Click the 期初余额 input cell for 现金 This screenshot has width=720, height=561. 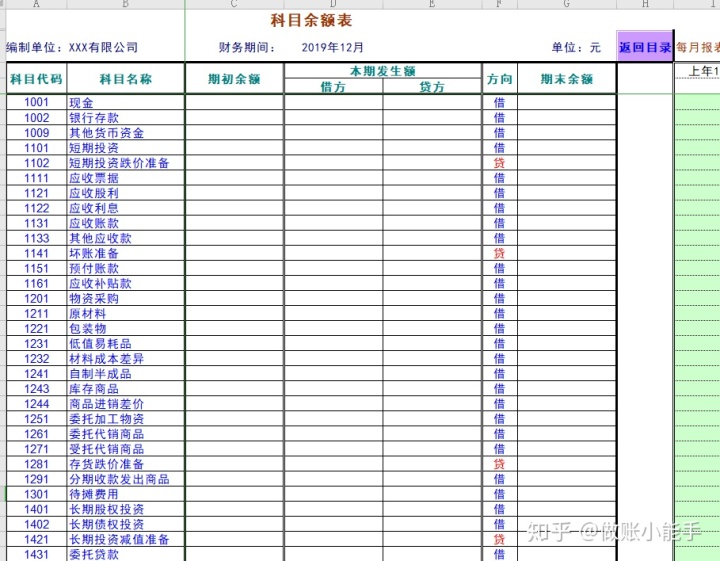tap(234, 102)
